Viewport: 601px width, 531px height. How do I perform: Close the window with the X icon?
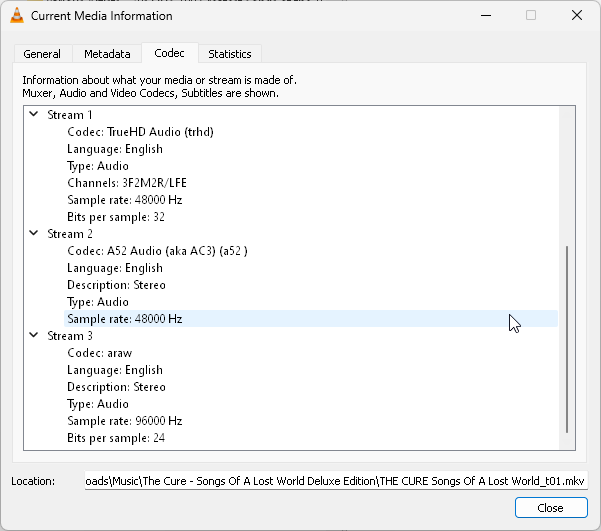point(576,16)
